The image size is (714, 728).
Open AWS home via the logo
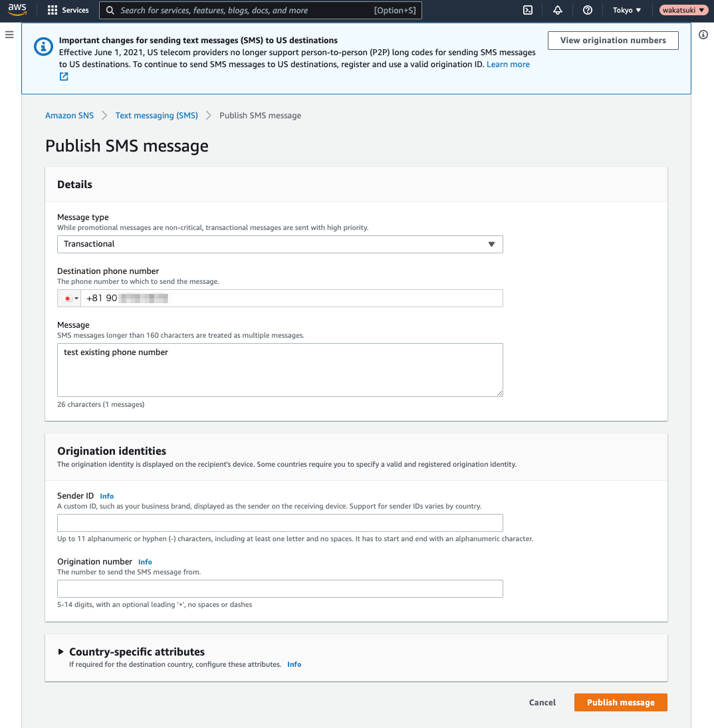tap(17, 10)
